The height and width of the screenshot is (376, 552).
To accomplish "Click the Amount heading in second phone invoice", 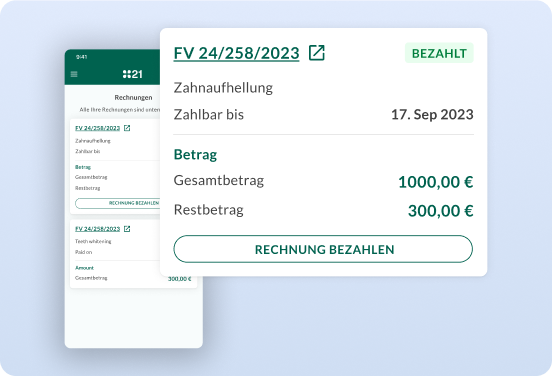I will click(84, 268).
